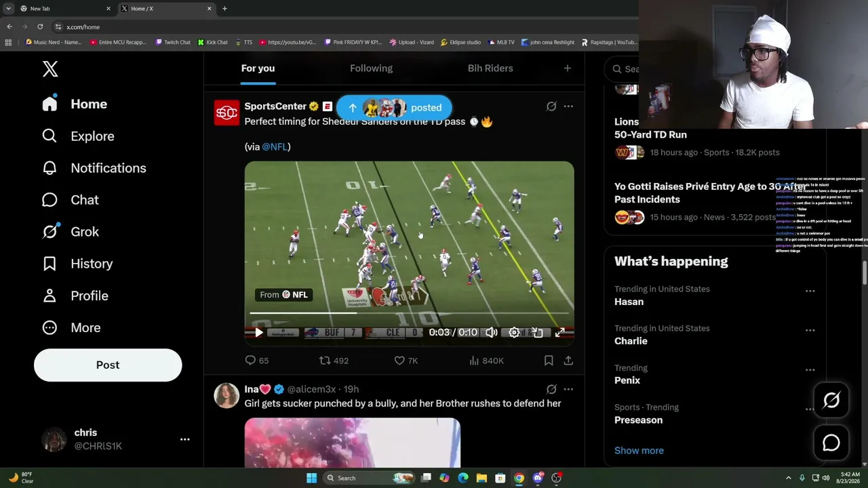Reply to the SportsCenter post
Image resolution: width=868 pixels, height=488 pixels.
pyautogui.click(x=257, y=361)
